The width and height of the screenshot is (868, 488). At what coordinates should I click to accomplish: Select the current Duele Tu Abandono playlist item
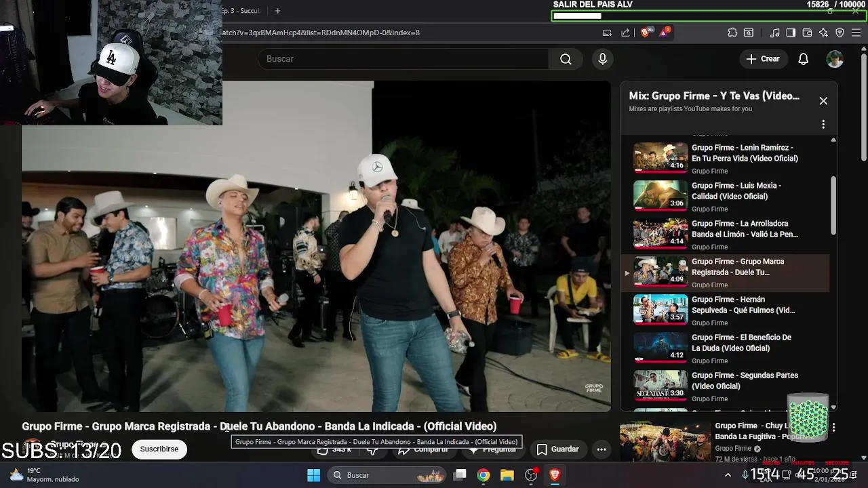coord(725,272)
